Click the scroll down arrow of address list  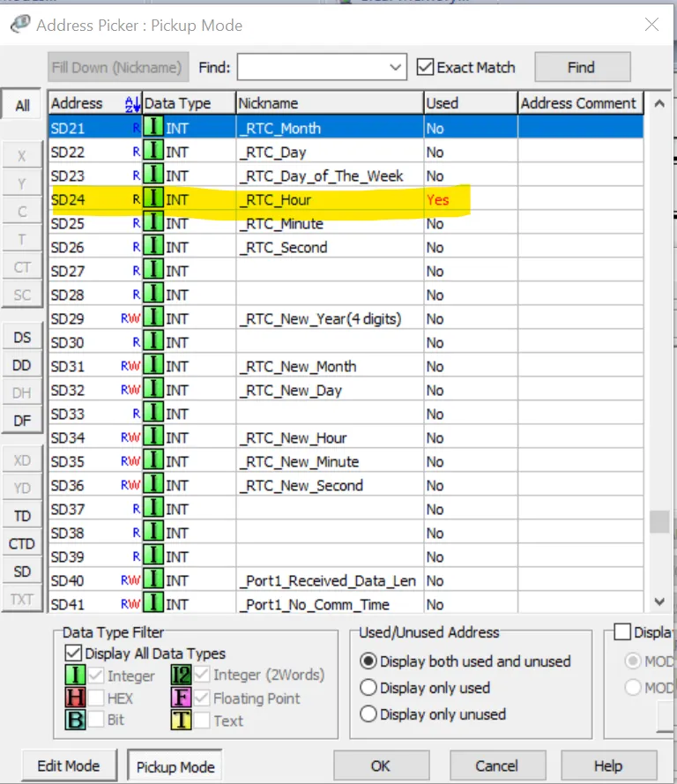click(659, 601)
